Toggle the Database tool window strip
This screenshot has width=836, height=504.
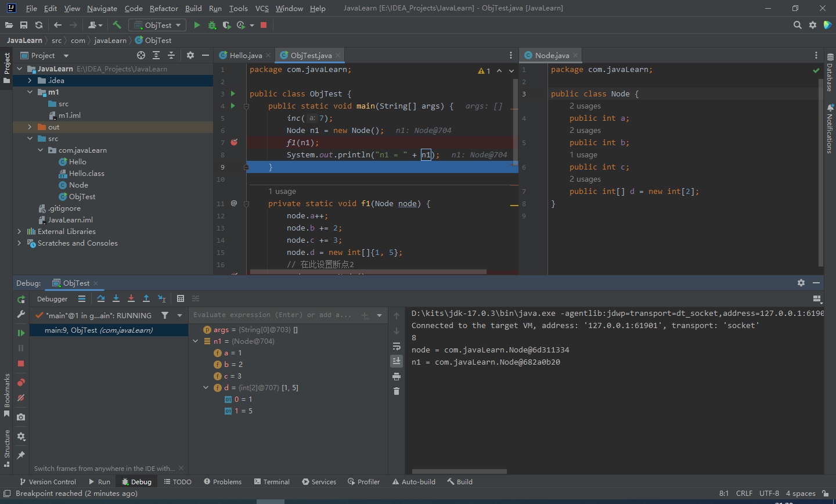[x=830, y=73]
